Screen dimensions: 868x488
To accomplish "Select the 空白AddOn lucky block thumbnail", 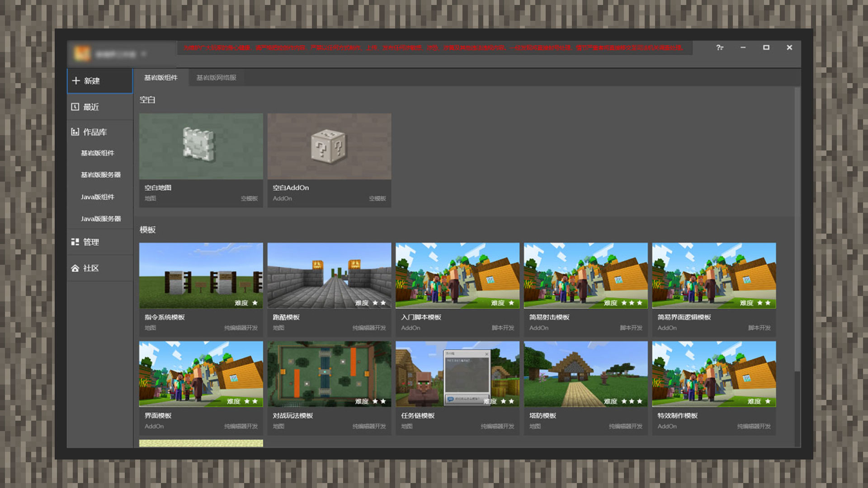I will (329, 146).
